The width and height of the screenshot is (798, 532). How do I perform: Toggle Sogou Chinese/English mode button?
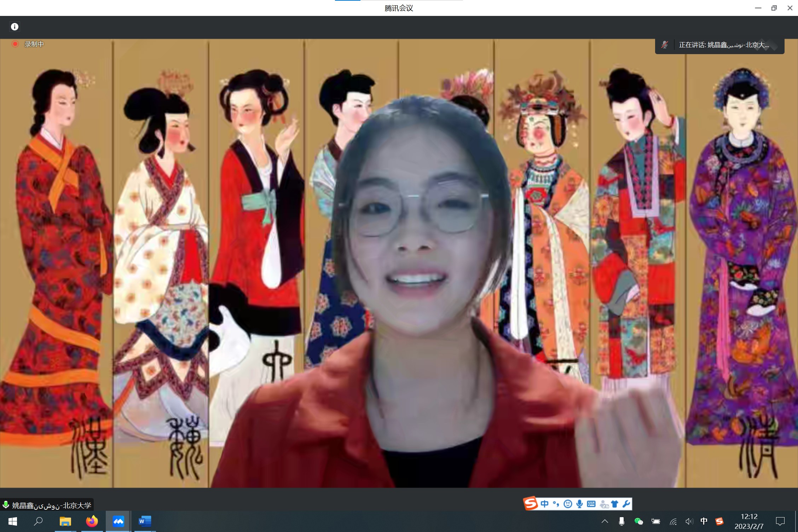545,504
